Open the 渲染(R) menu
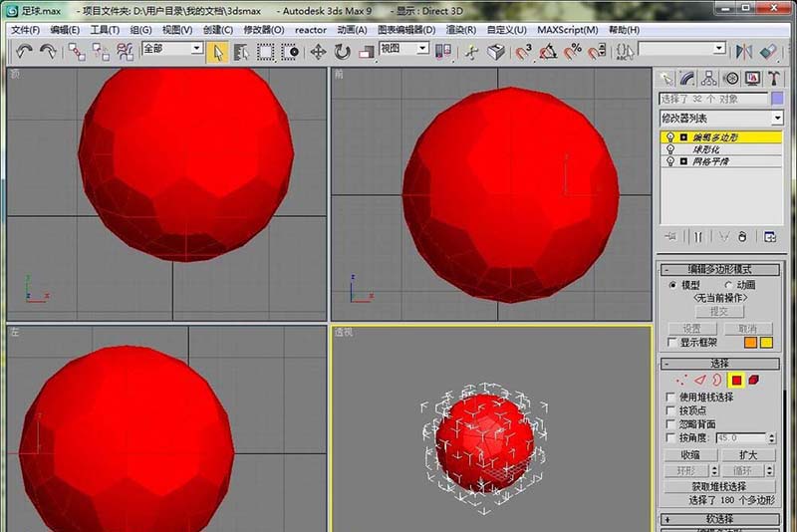The image size is (797, 532). tap(461, 30)
